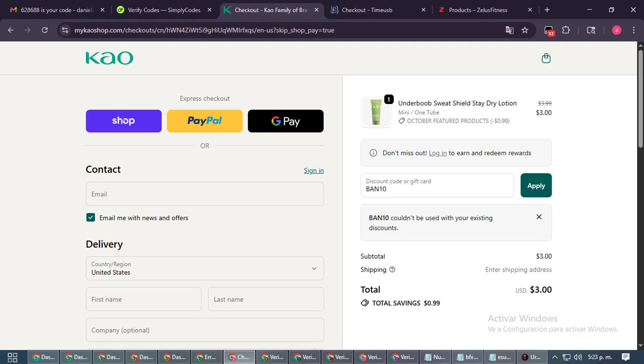This screenshot has width=644, height=364.
Task: Click the site information icon in address bar
Action: (65, 30)
